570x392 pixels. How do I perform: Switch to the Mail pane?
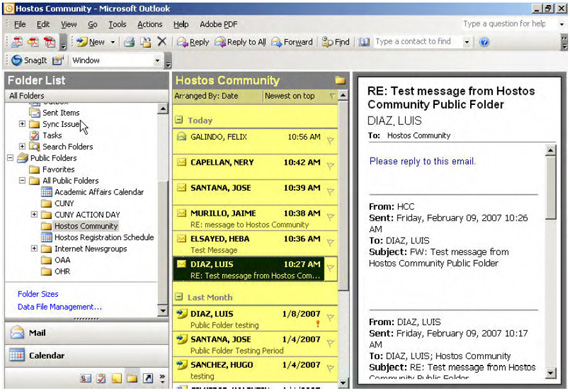[86, 333]
